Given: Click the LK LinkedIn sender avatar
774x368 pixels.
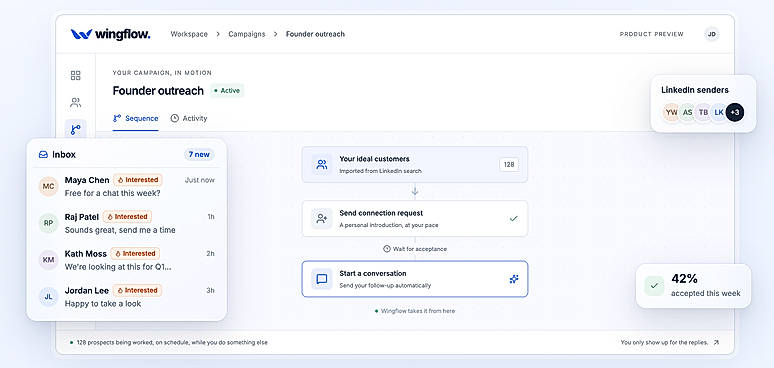Looking at the screenshot, I should click(x=719, y=112).
